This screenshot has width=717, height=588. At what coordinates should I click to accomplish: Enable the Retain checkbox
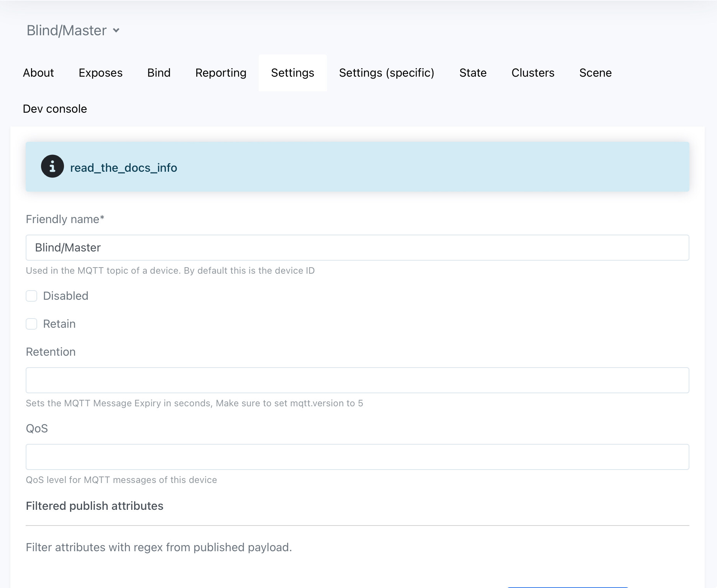(31, 324)
